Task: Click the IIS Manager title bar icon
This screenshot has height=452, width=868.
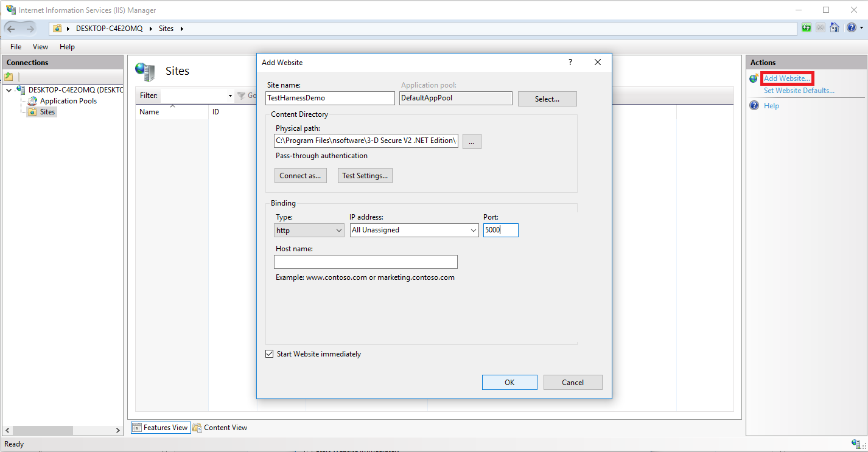Action: point(10,10)
